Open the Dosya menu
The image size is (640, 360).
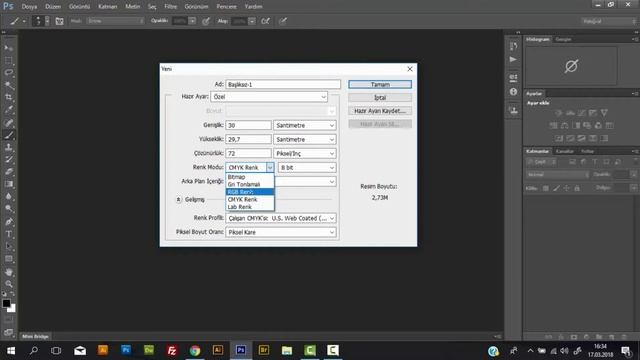(x=29, y=7)
